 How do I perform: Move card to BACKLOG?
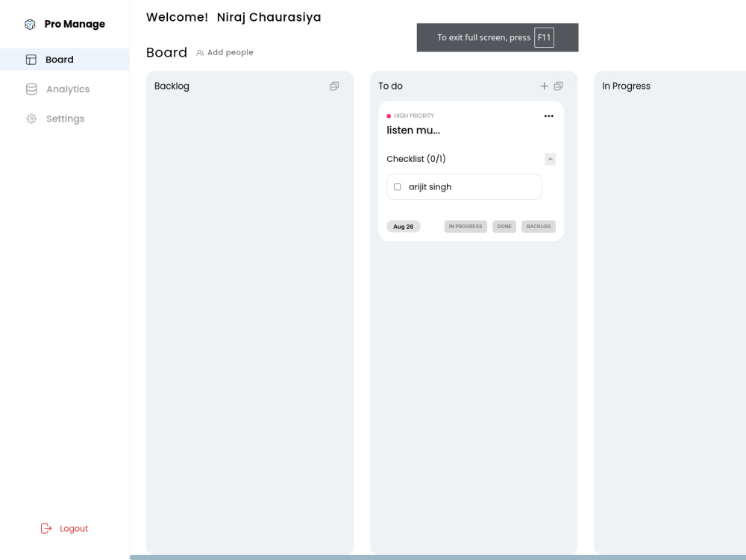539,226
